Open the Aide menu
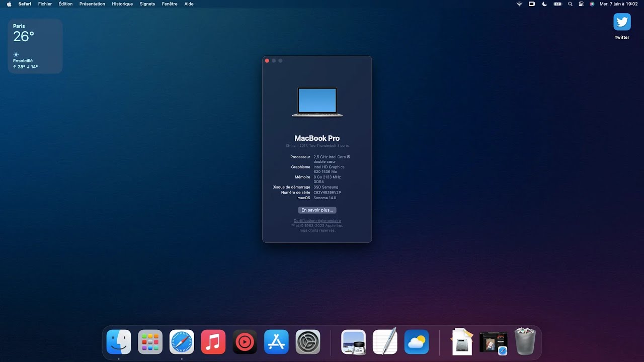The height and width of the screenshot is (362, 644). 189,4
